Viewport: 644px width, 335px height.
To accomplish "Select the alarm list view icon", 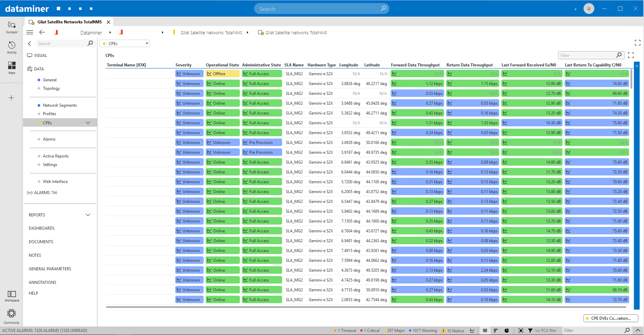I will (x=485, y=331).
